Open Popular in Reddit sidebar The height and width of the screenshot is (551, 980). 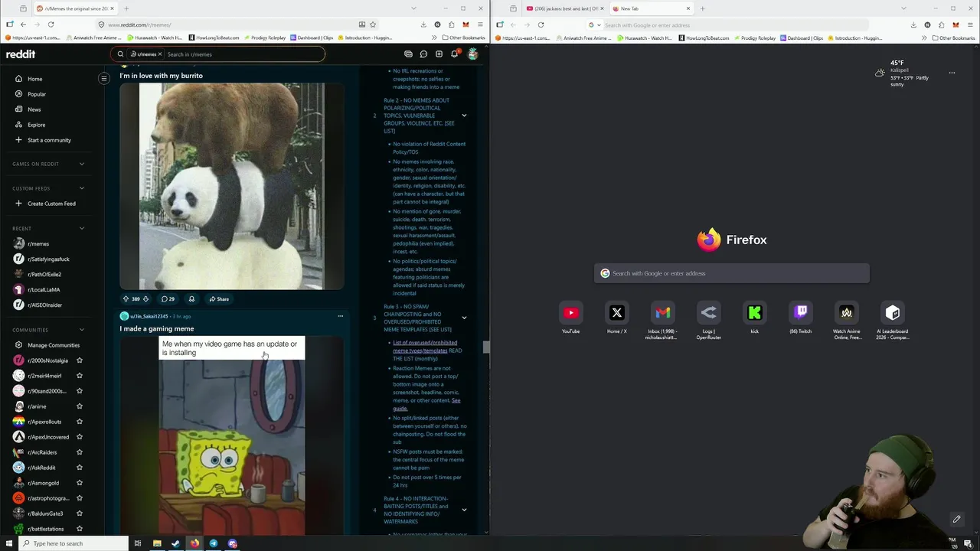coord(37,94)
